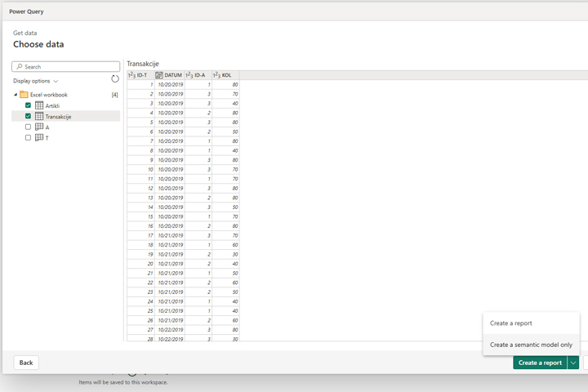Expand the Display options dropdown
Screen dimensions: 588x392
tap(35, 81)
